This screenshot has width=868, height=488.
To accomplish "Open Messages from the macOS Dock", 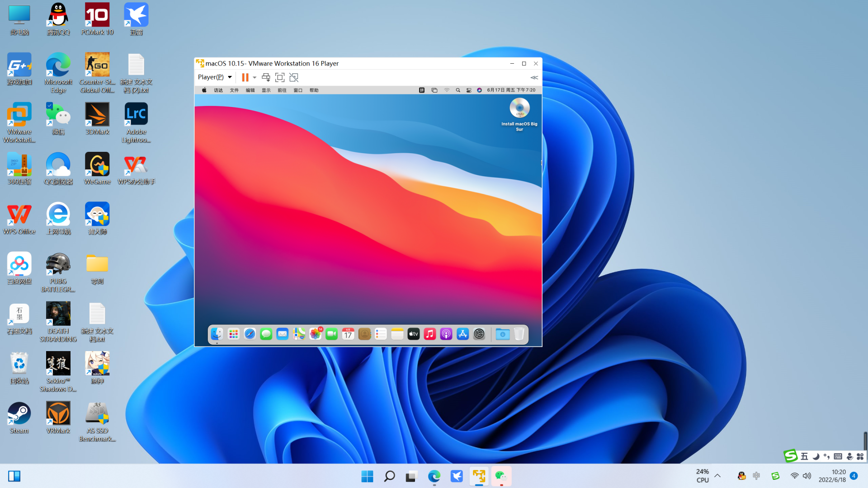I will 266,334.
